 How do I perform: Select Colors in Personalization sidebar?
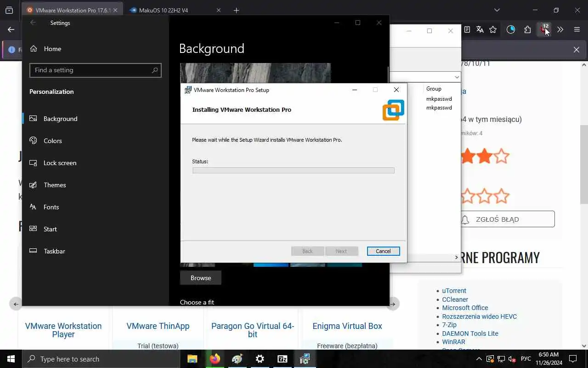[x=52, y=141]
